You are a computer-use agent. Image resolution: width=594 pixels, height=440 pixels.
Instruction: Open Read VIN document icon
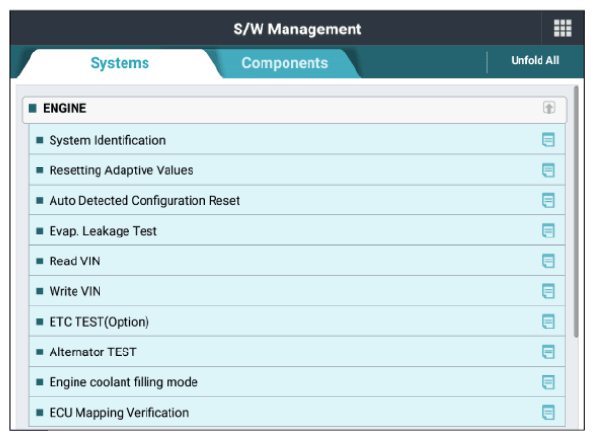click(548, 261)
